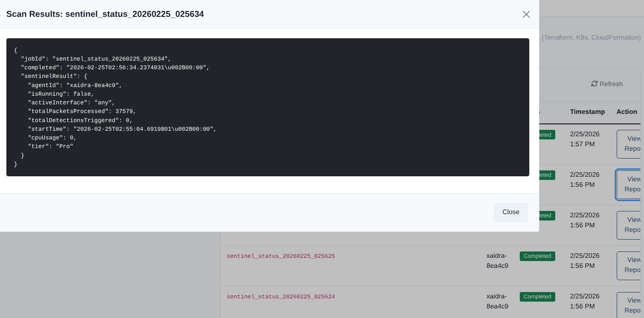Click the "isRunning": false JSON line

point(61,94)
